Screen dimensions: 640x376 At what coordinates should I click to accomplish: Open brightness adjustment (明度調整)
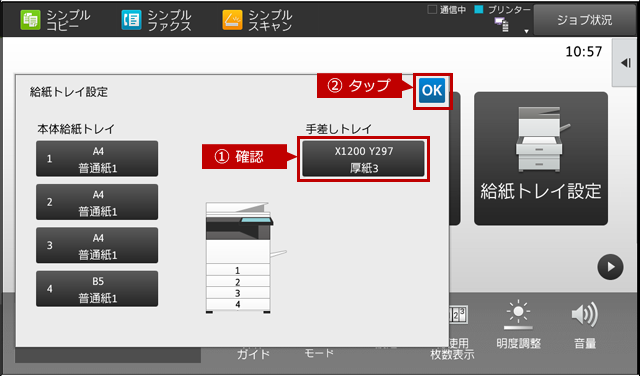(x=518, y=326)
